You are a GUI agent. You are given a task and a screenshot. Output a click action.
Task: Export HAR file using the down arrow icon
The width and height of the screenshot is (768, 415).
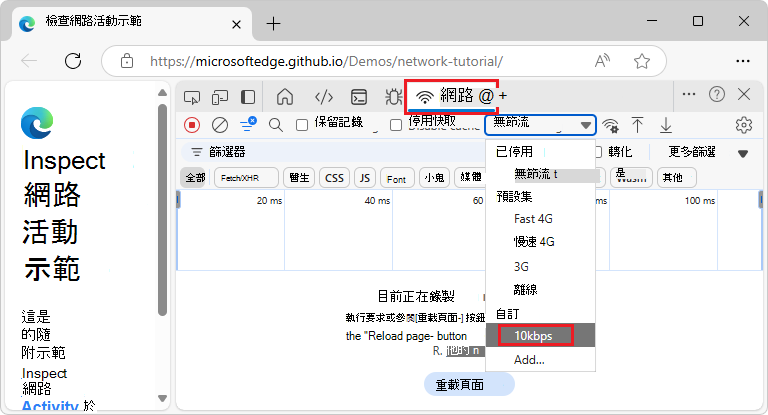click(x=666, y=125)
